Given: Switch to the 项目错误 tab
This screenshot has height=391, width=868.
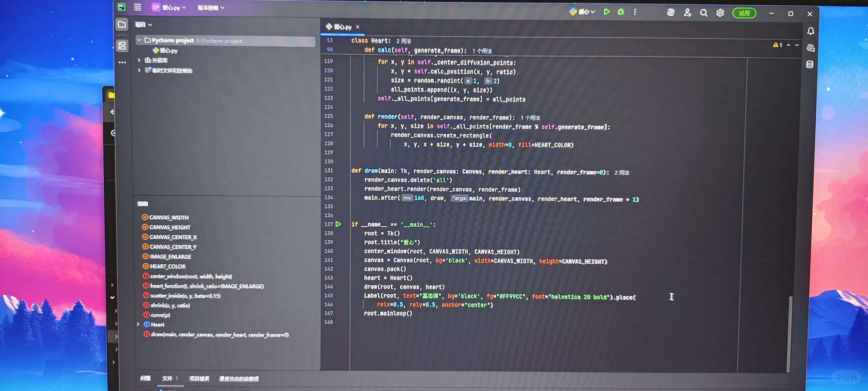Looking at the screenshot, I should (x=199, y=378).
